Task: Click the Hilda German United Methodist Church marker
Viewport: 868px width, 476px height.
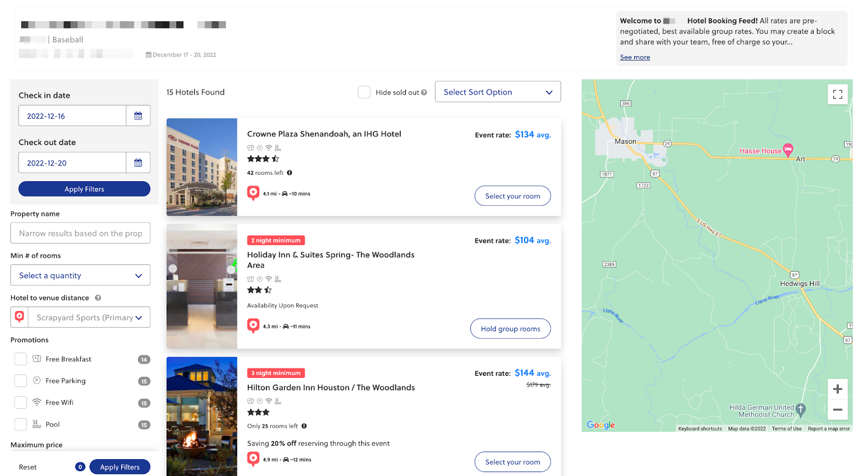Action: pyautogui.click(x=801, y=410)
